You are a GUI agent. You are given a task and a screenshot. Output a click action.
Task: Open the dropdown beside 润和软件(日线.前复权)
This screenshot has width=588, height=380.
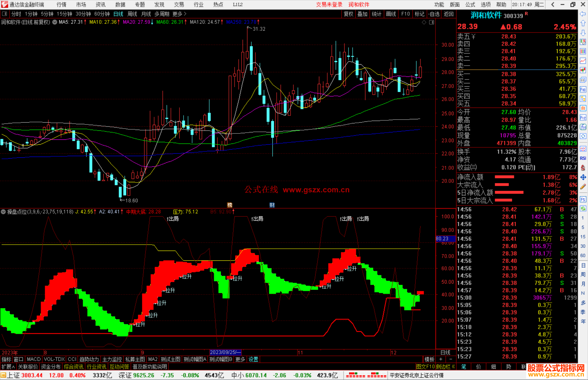[x=55, y=22]
